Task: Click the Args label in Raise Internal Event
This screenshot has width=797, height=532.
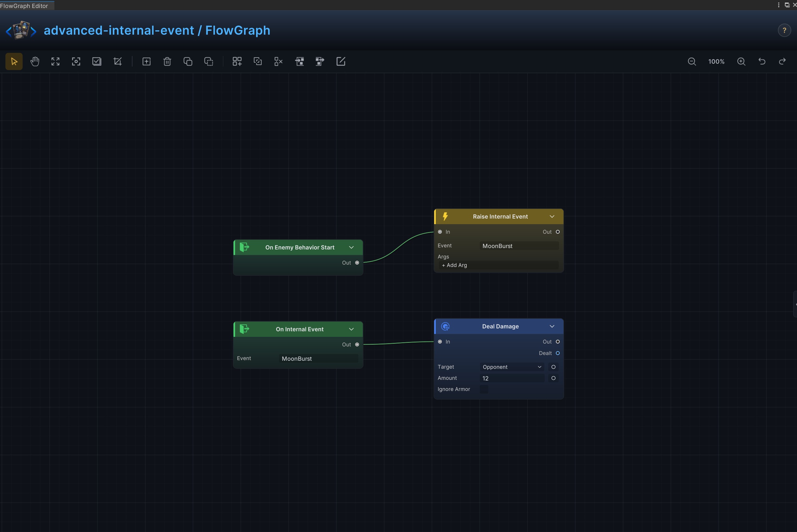Action: tap(443, 257)
